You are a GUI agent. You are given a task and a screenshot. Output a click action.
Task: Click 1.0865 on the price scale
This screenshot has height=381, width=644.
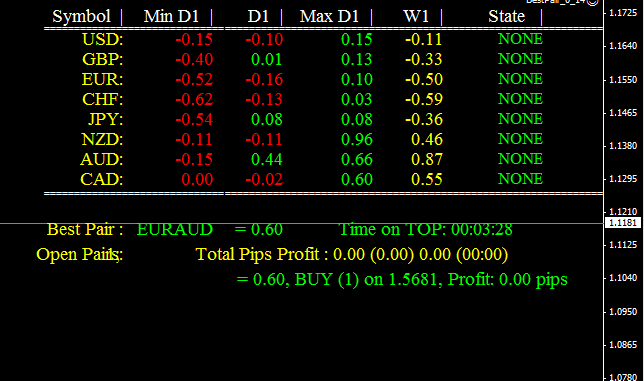(623, 345)
